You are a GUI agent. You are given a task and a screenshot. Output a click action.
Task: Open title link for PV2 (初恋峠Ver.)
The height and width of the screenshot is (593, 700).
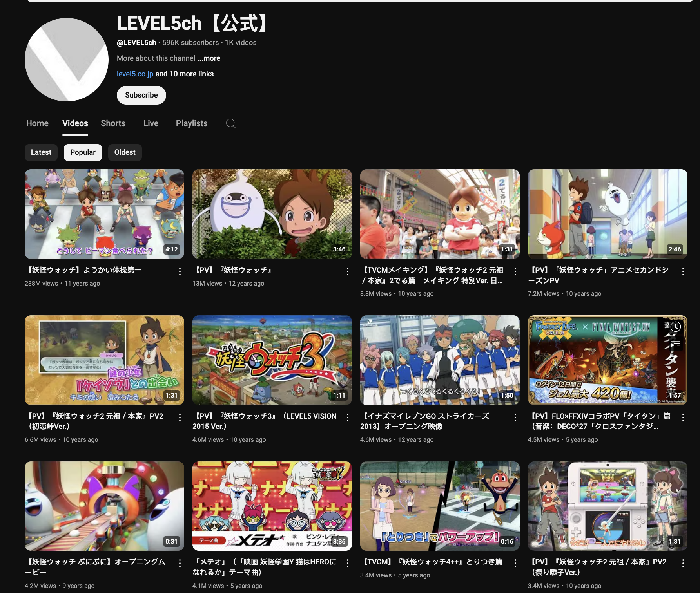tap(94, 421)
